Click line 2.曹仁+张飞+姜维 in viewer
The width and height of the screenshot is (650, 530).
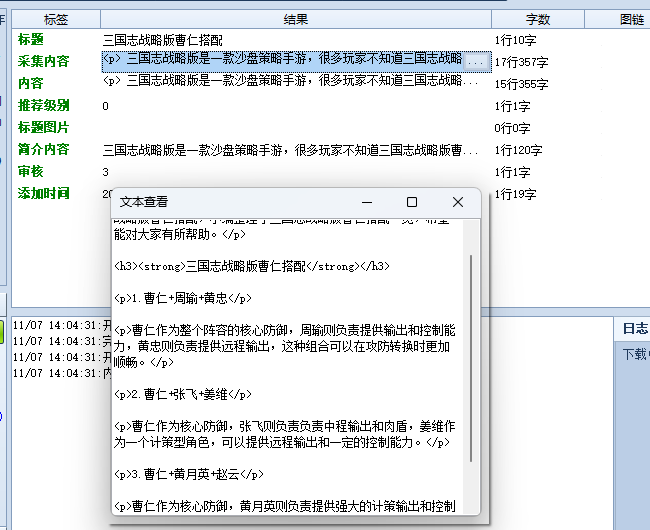(x=182, y=394)
